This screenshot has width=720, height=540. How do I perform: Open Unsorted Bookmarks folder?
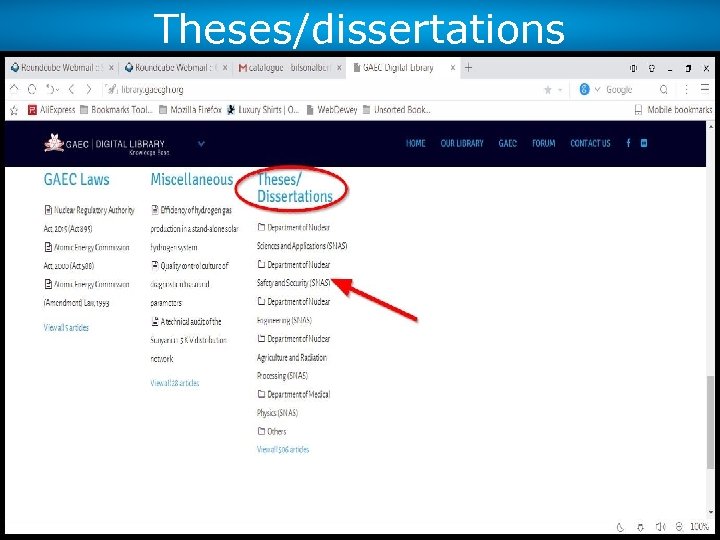pos(397,110)
